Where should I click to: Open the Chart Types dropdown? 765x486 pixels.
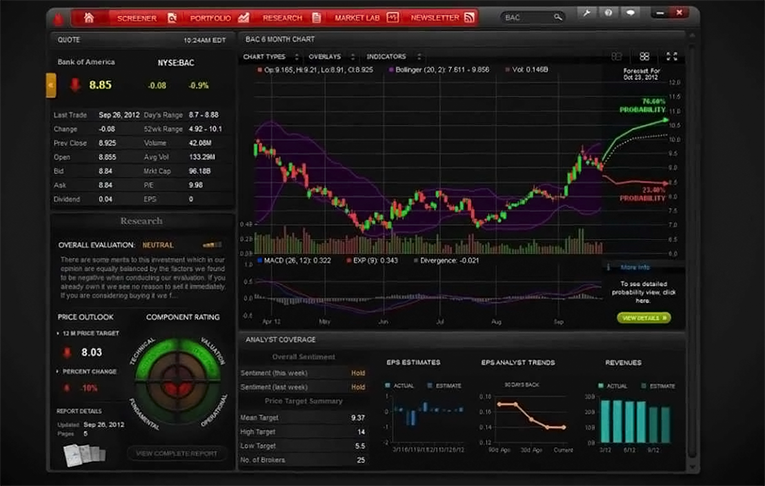271,57
